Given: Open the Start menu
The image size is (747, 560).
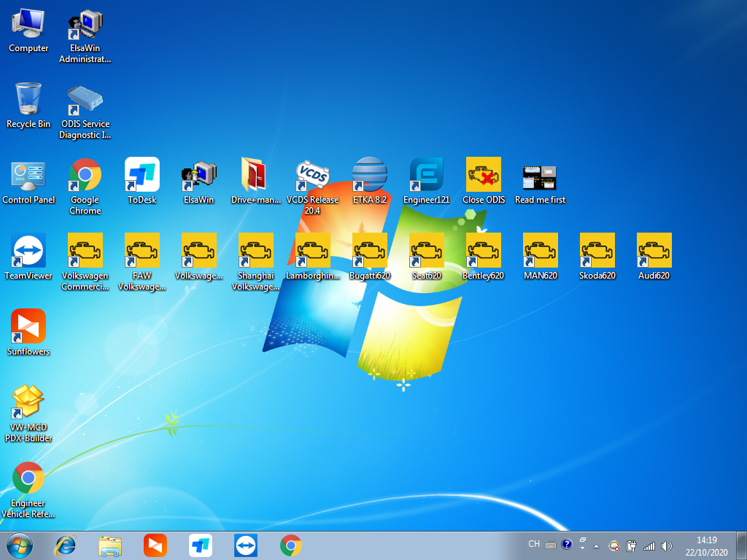Looking at the screenshot, I should (x=18, y=545).
